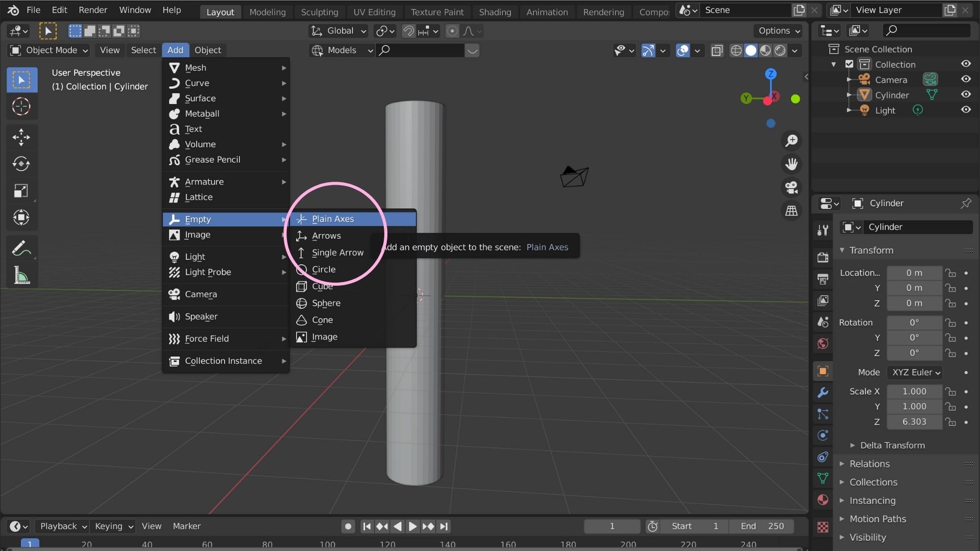This screenshot has height=551, width=980.
Task: Hide the Light object in the outliner
Action: [966, 110]
